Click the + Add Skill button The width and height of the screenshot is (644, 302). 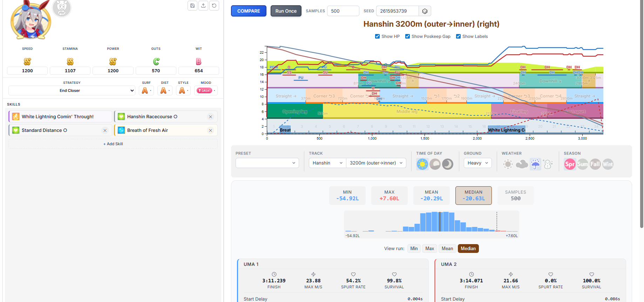(113, 144)
